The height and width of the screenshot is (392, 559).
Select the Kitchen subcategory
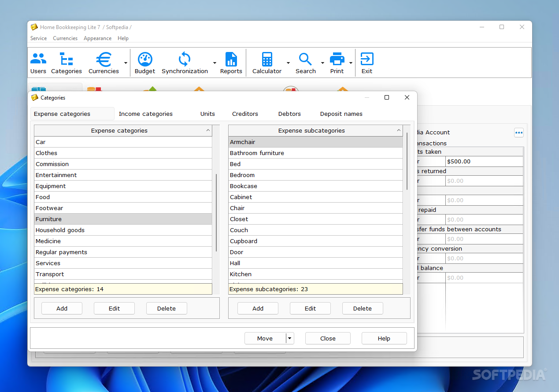(315, 274)
